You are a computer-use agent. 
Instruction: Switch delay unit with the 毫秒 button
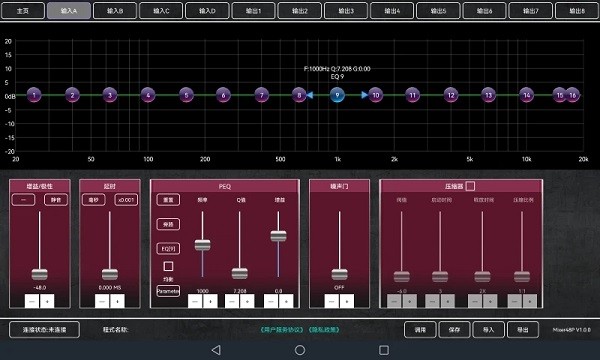point(94,200)
